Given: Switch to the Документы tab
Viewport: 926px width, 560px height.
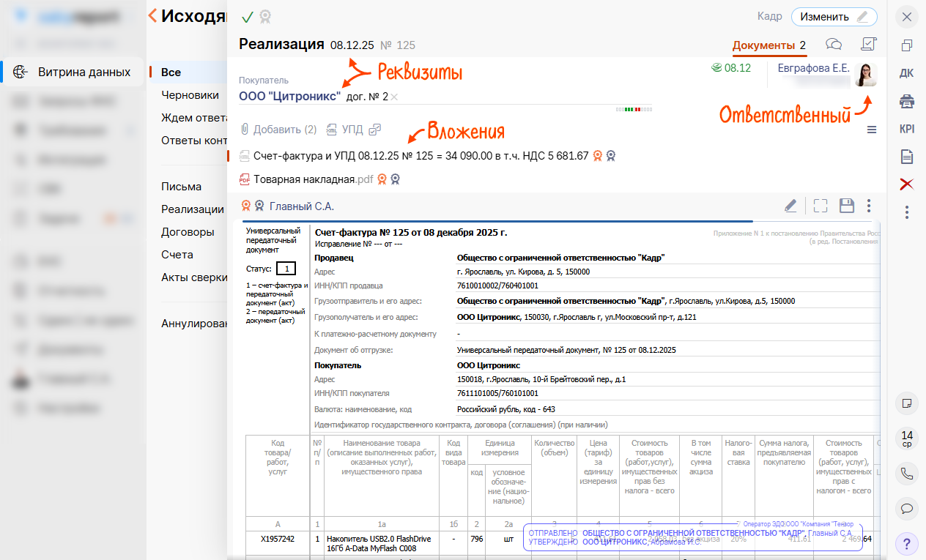Looking at the screenshot, I should pyautogui.click(x=764, y=45).
